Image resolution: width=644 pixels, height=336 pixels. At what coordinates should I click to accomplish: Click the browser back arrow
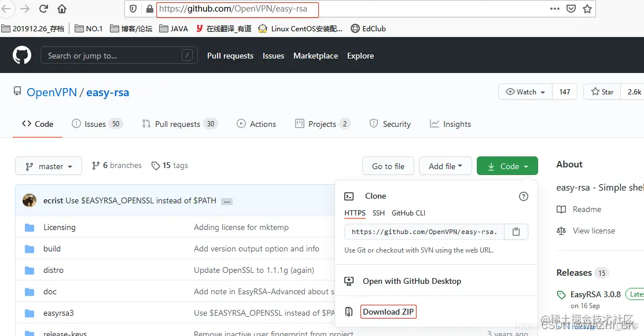[x=5, y=9]
